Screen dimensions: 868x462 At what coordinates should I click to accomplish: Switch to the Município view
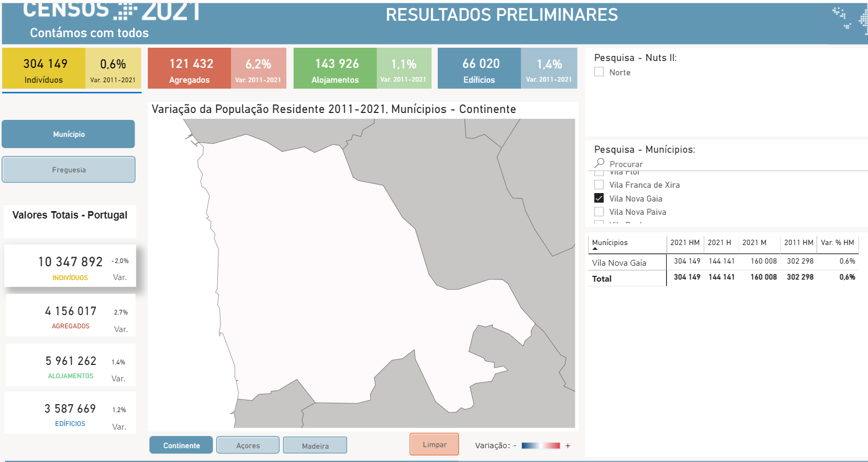(x=68, y=134)
